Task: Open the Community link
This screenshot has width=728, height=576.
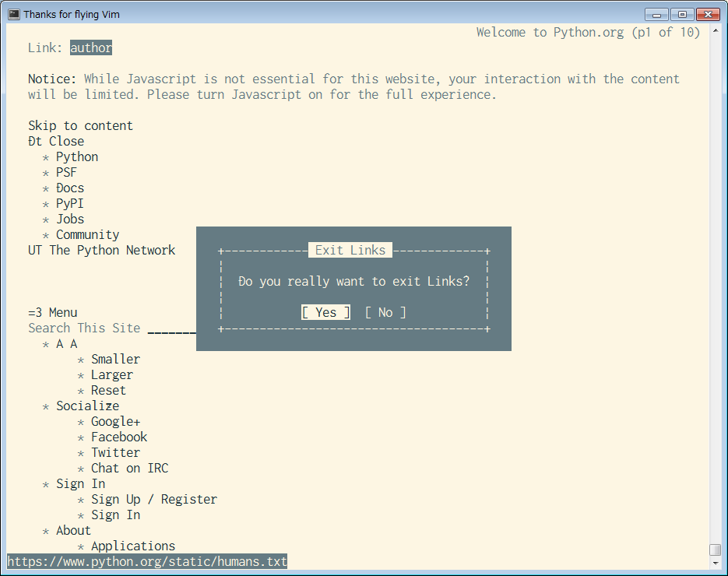Action: point(88,234)
